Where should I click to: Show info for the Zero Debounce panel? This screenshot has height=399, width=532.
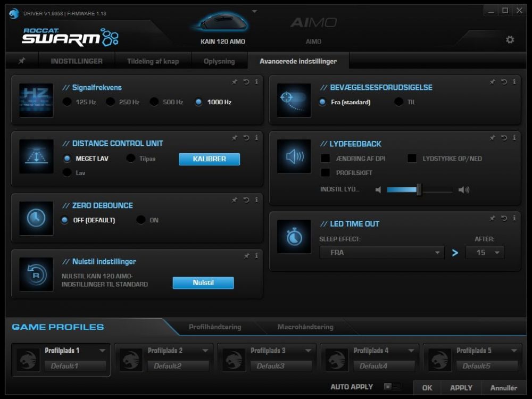tap(256, 200)
